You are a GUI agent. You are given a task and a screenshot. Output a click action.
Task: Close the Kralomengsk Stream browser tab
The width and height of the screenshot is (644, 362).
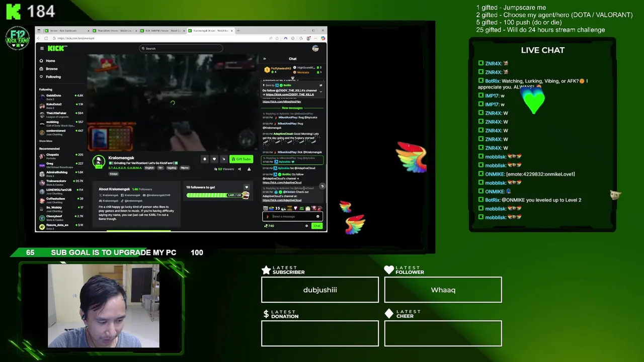232,31
